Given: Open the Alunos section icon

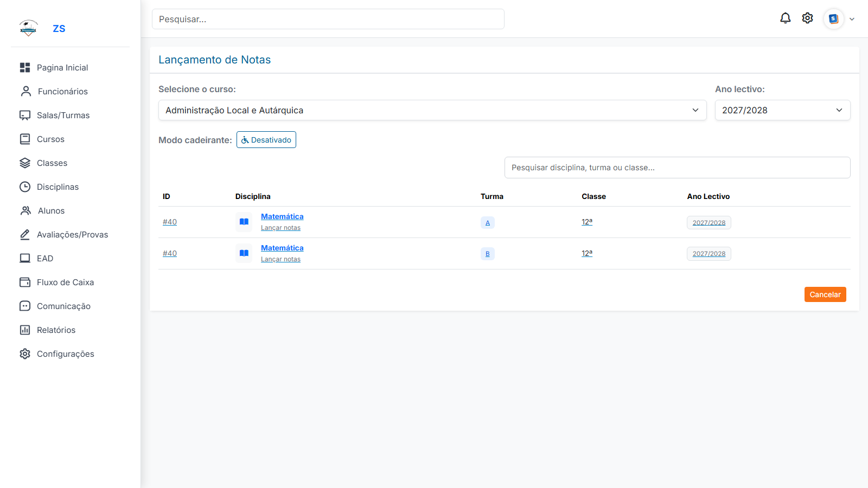Looking at the screenshot, I should click(25, 210).
